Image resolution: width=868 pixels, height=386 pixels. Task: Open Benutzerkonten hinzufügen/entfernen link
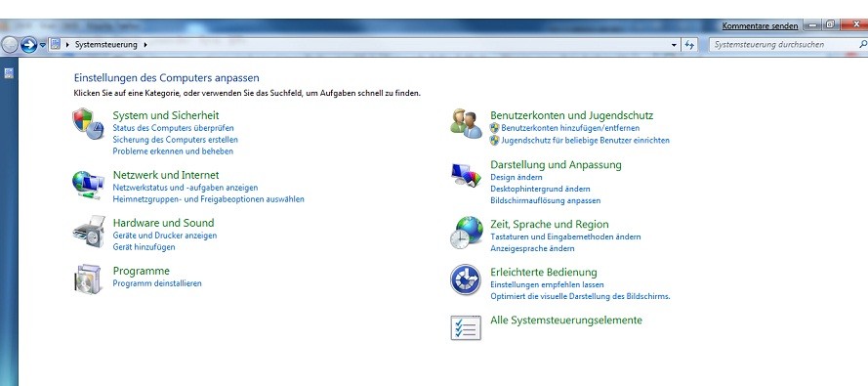570,128
